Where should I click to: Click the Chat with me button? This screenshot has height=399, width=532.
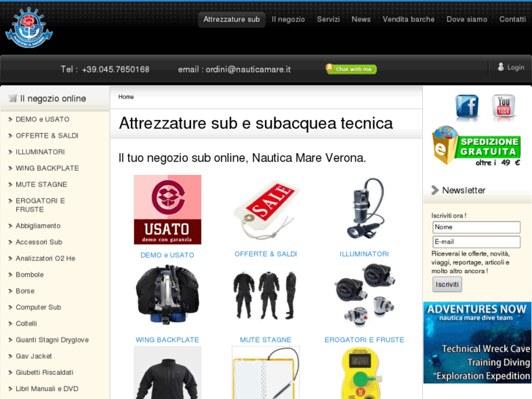pos(351,69)
